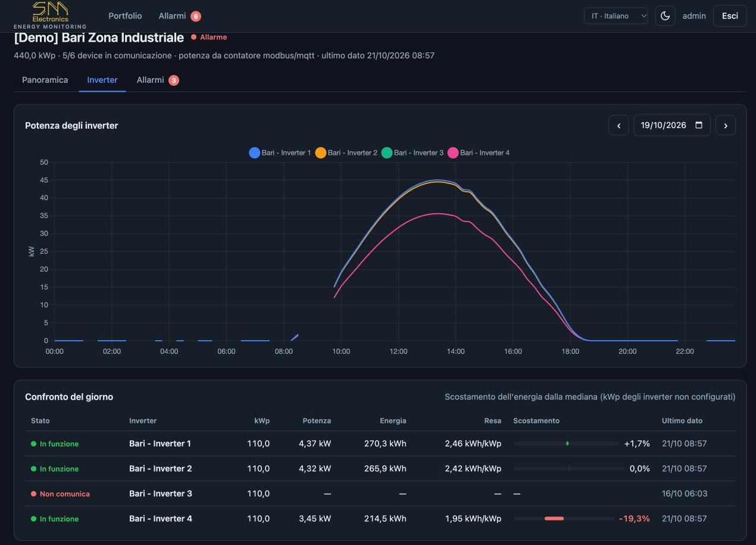Image resolution: width=756 pixels, height=545 pixels.
Task: Click the 1,95 kWh/kWp yield value
Action: [x=473, y=519]
